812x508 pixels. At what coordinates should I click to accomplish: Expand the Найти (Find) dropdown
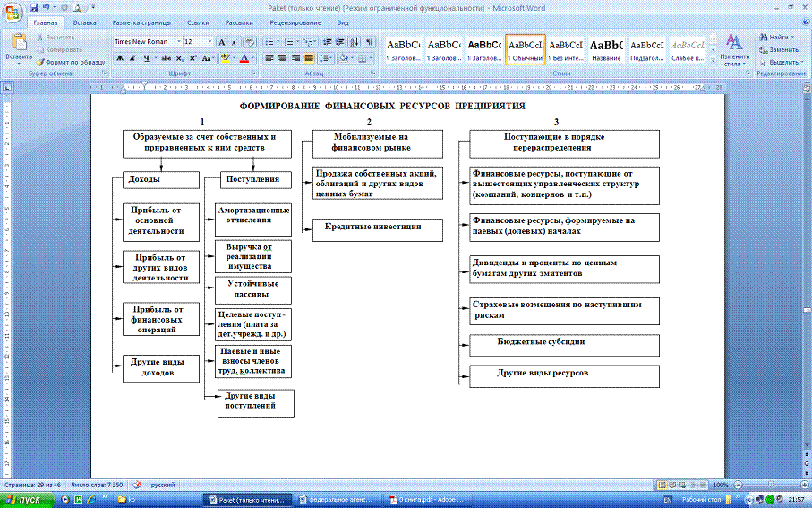[792, 37]
